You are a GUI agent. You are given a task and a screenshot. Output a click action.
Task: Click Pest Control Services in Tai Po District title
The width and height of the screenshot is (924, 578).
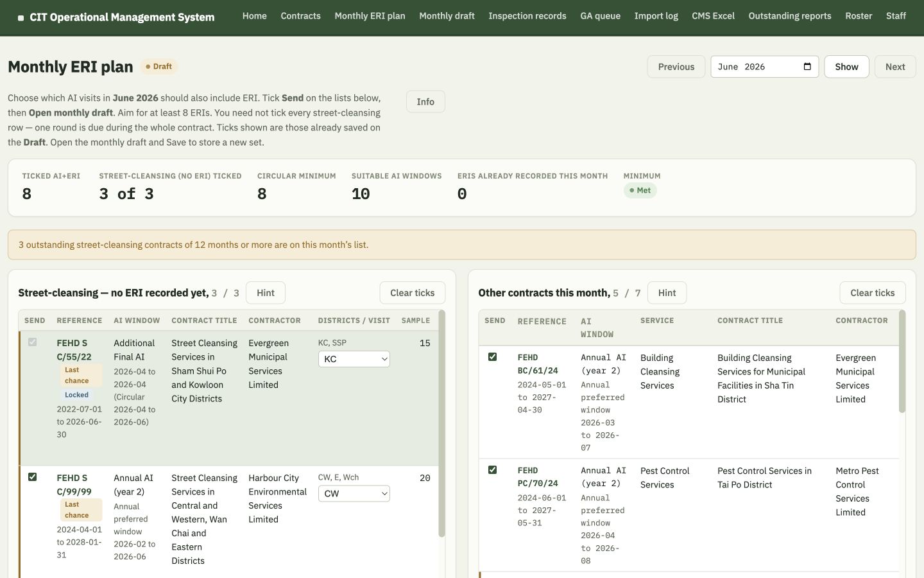click(x=764, y=478)
